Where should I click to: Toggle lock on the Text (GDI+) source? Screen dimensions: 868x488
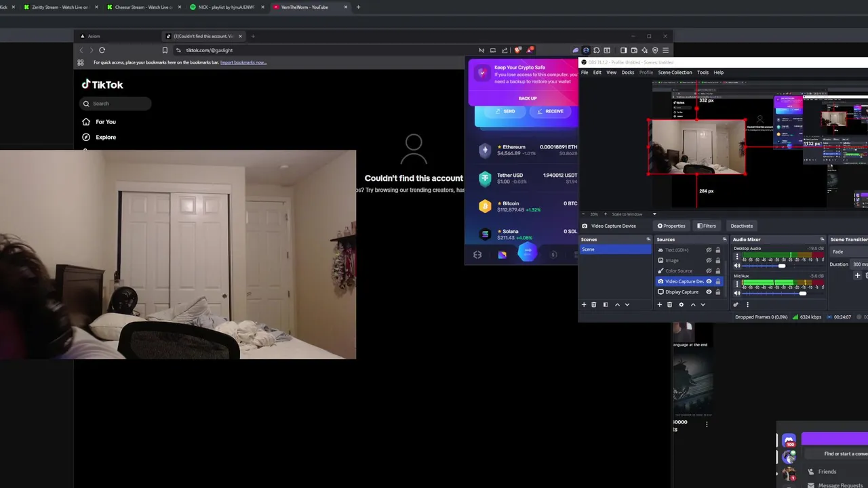717,250
